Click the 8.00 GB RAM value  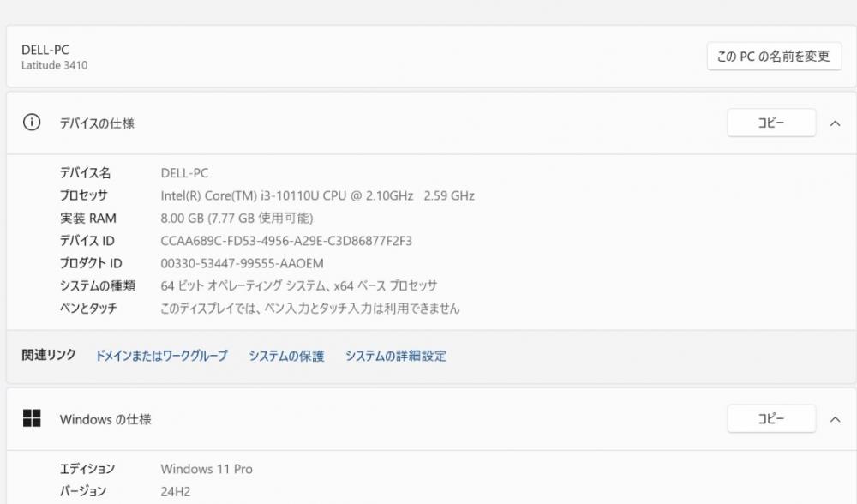[237, 218]
